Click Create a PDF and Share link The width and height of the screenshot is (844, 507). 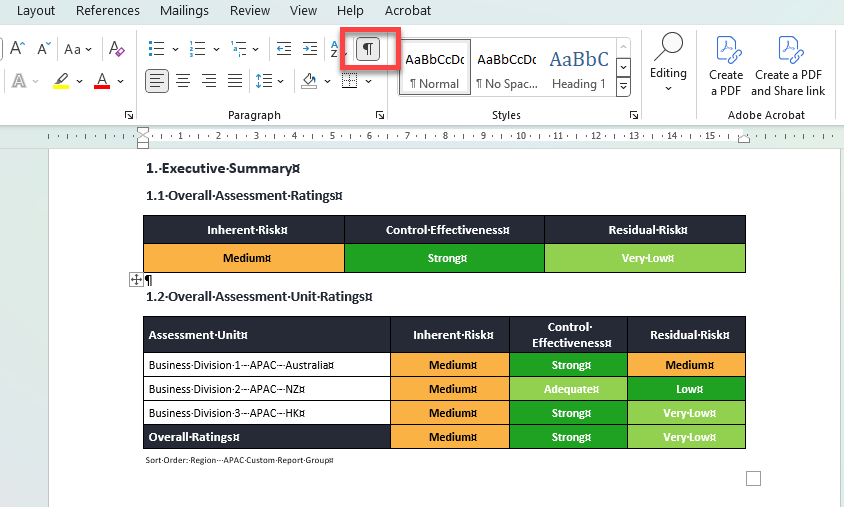point(788,66)
